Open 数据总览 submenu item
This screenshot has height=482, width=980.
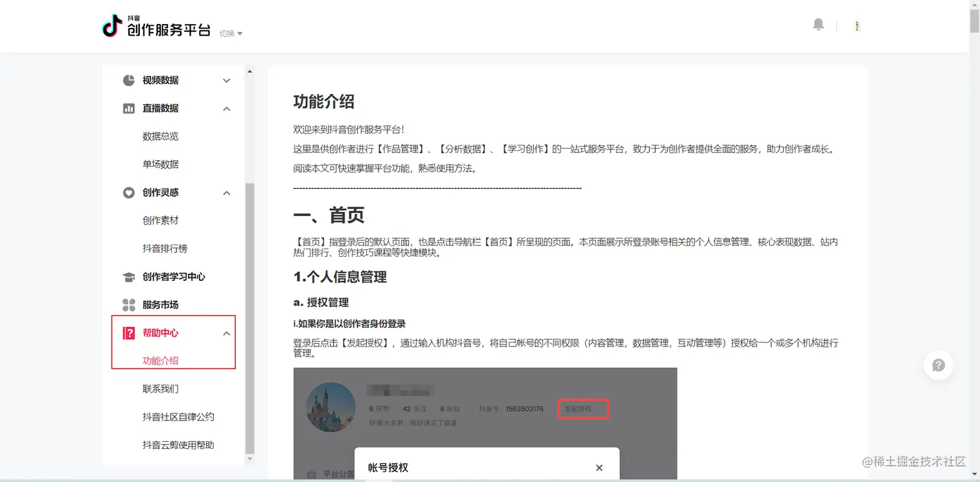[x=161, y=136]
